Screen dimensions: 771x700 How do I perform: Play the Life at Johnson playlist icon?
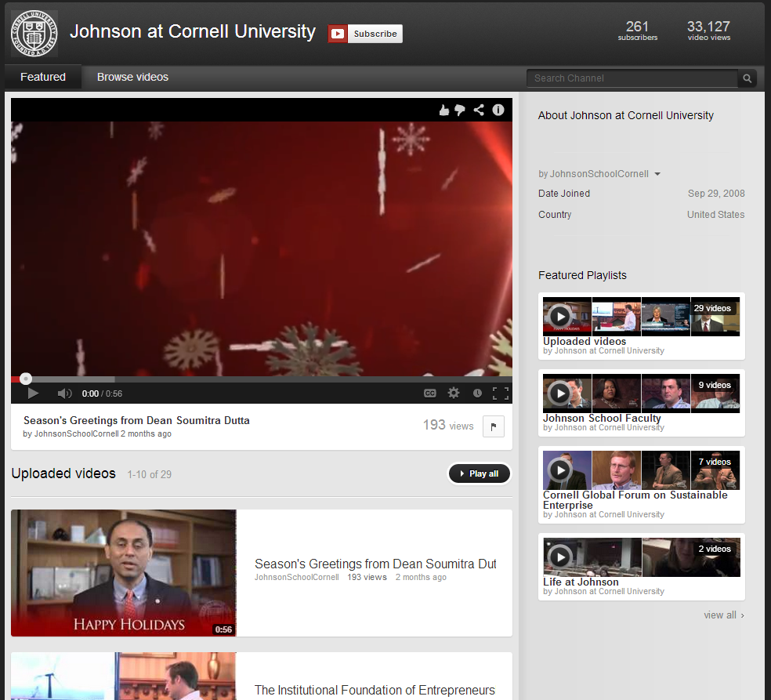559,557
